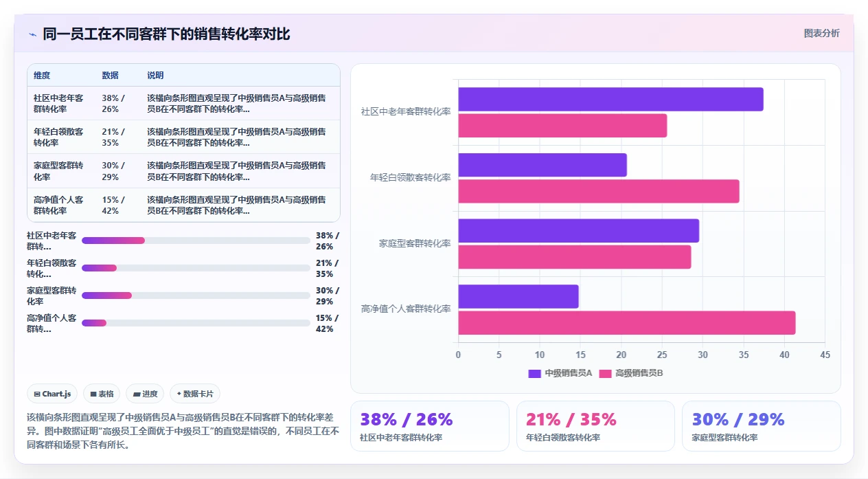The height and width of the screenshot is (479, 868).
Task: Select the 进度 tag chip
Action: [x=145, y=394]
